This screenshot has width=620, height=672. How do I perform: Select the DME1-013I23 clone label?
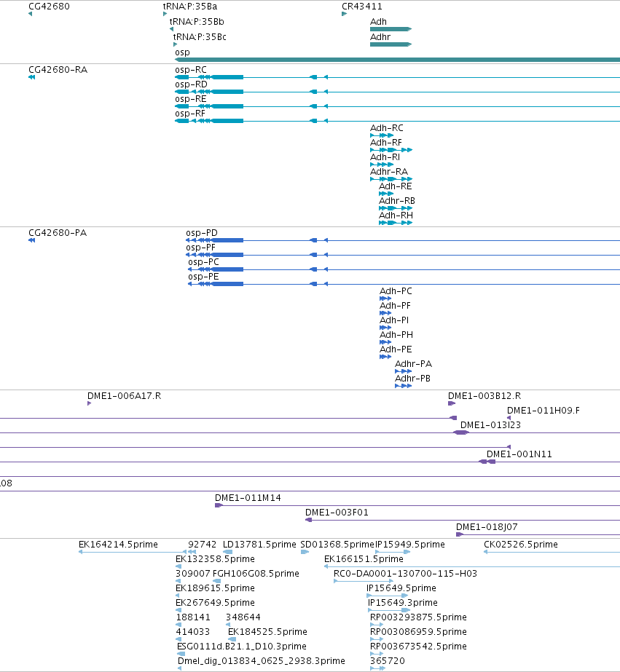click(x=490, y=426)
